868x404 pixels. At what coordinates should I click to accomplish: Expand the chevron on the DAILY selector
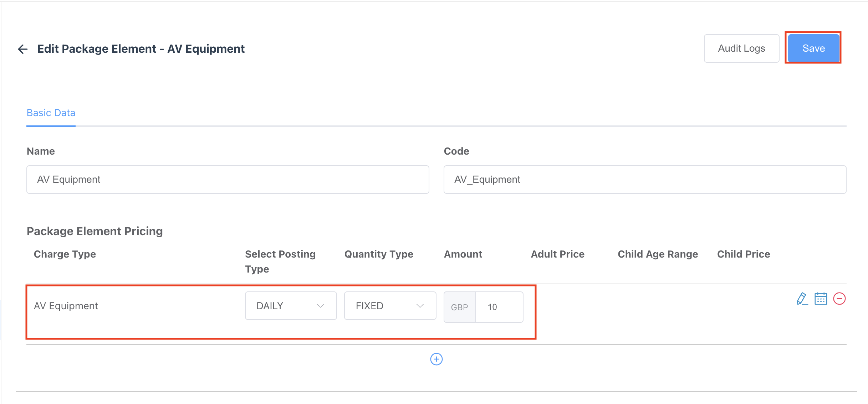tap(321, 305)
